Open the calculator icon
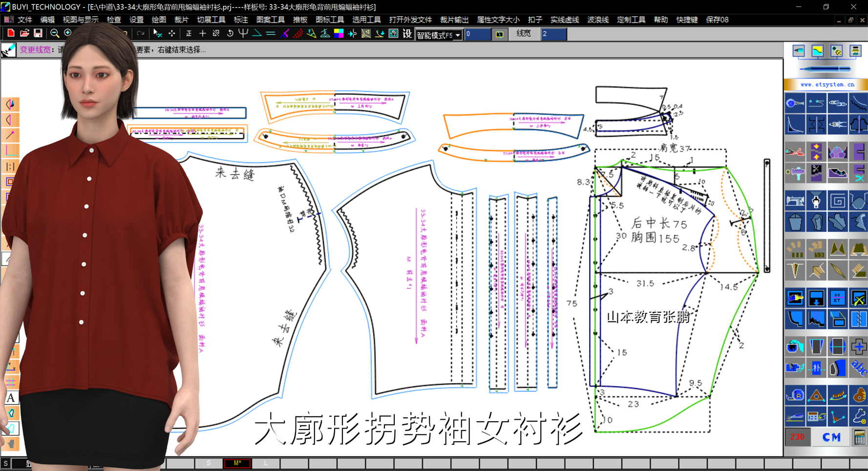This screenshot has height=471, width=868. pos(859,437)
